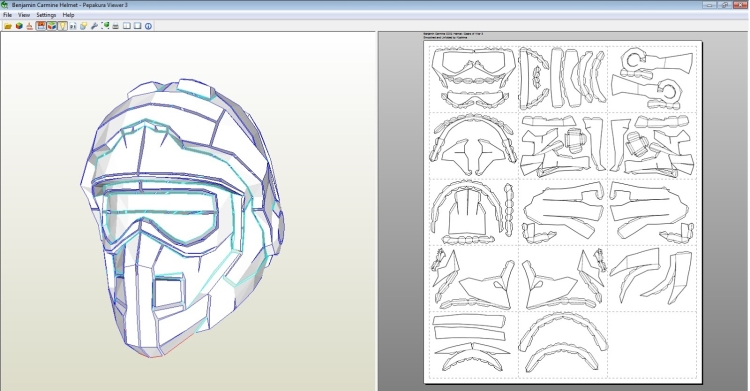Toggle the unfolded cube view button
The width and height of the screenshot is (750, 391).
point(52,26)
